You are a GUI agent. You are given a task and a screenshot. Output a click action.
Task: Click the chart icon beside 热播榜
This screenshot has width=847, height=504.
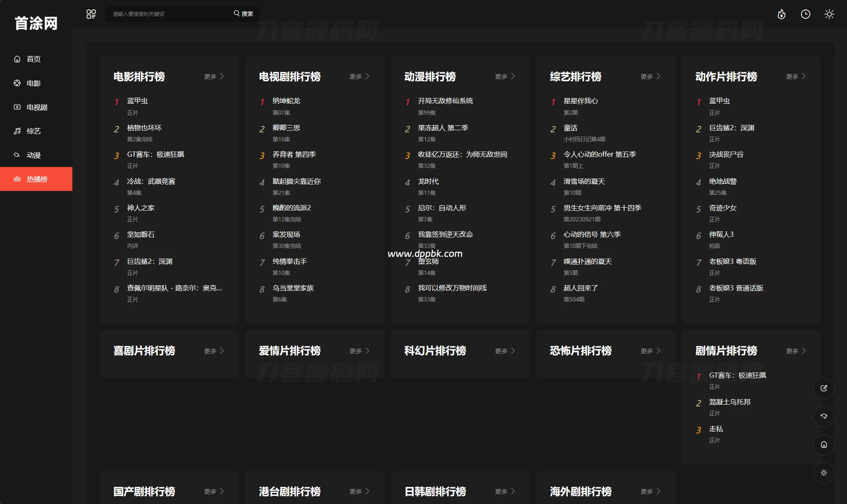(17, 179)
